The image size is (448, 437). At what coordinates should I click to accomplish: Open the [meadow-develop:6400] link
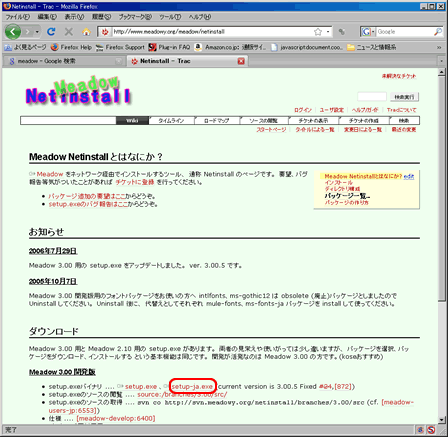(x=116, y=418)
